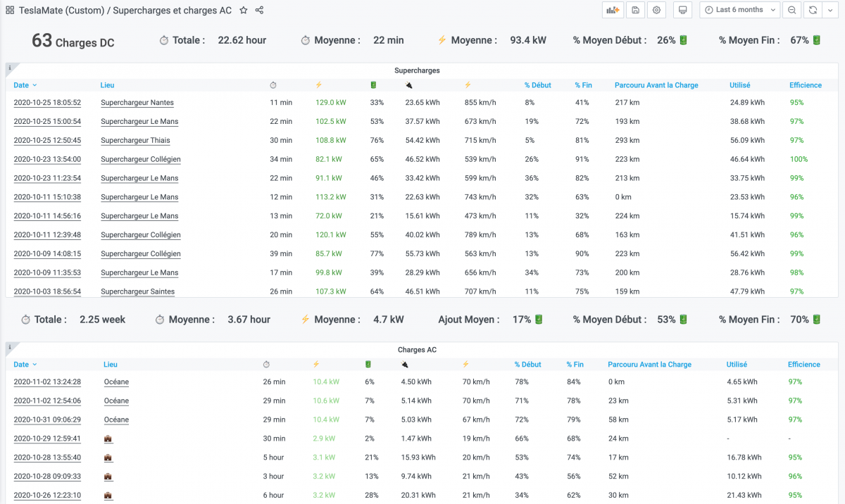The width and height of the screenshot is (845, 504).
Task: Click the Add panel icon
Action: click(x=613, y=10)
